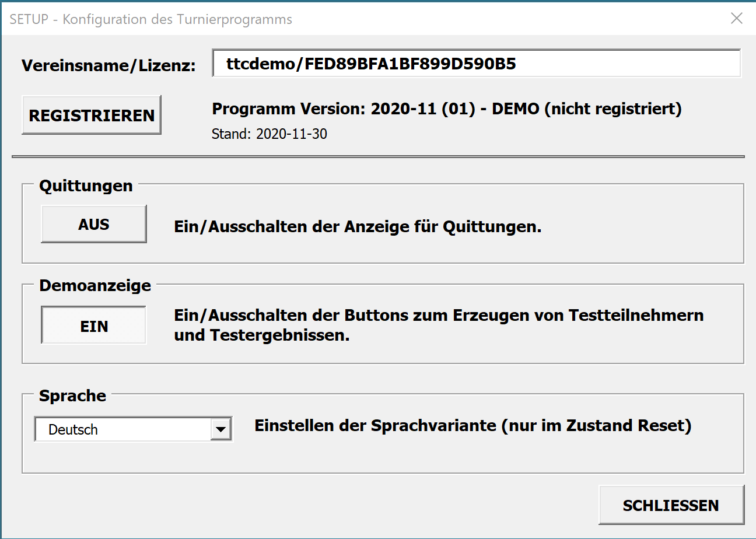Click the SETUP dialog title bar text
The image size is (756, 539).
pyautogui.click(x=151, y=19)
